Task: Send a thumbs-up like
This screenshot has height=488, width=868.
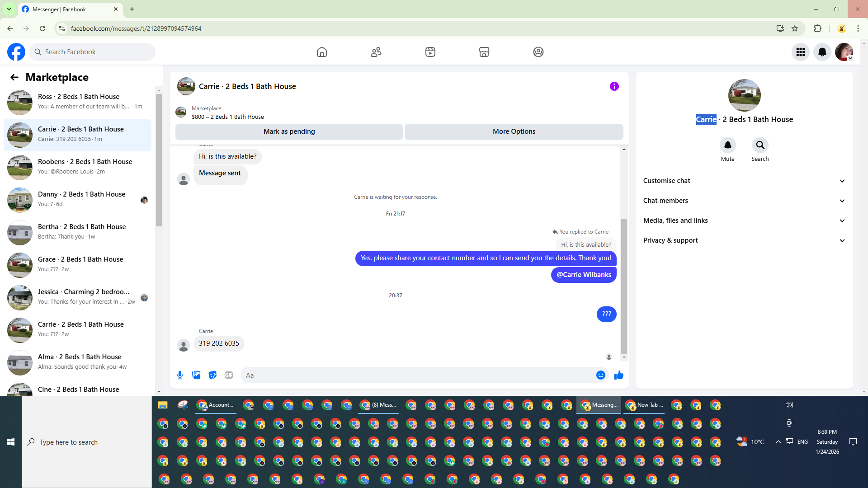Action: (619, 375)
